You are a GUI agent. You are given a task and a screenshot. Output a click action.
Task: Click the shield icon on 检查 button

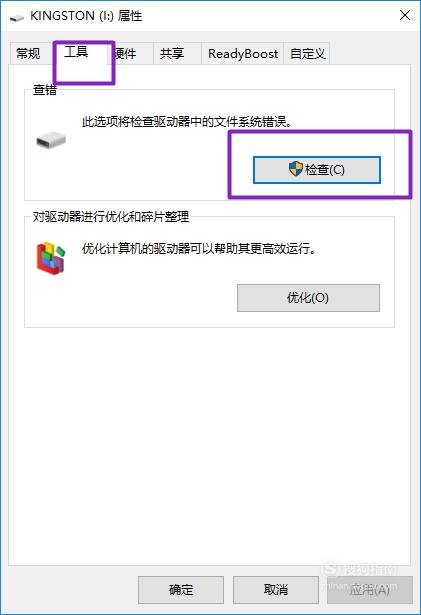click(x=296, y=169)
